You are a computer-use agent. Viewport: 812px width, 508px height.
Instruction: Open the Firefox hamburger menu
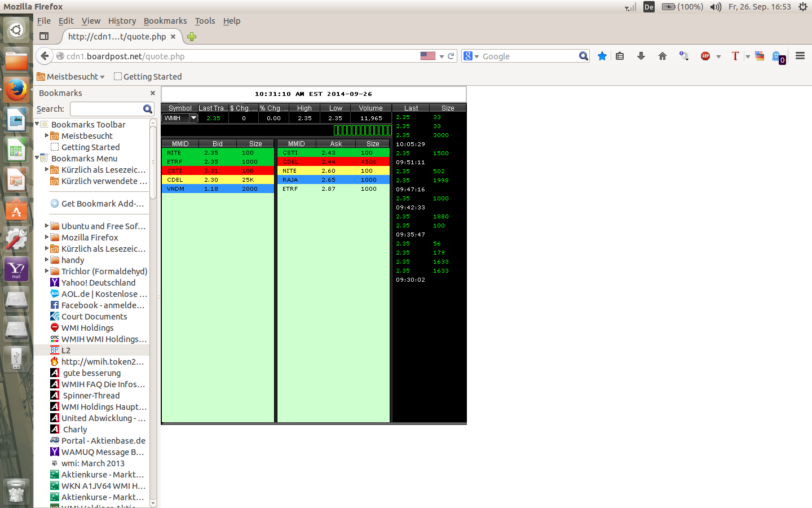click(800, 56)
